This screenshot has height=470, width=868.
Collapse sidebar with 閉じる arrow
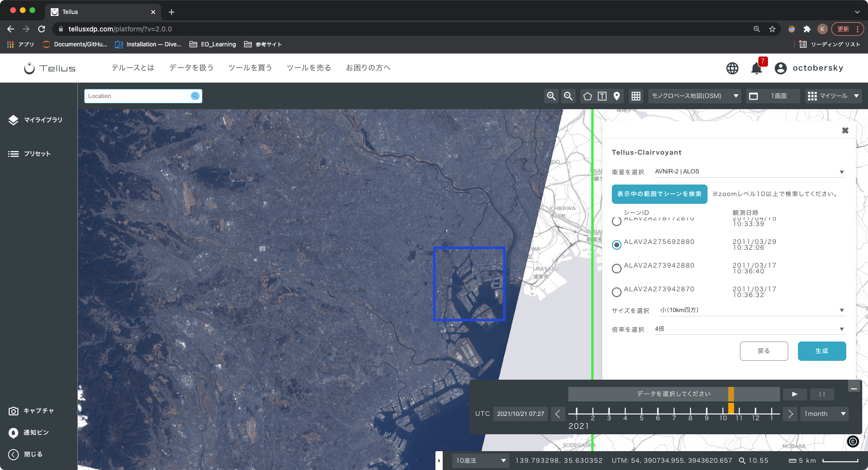coord(26,454)
